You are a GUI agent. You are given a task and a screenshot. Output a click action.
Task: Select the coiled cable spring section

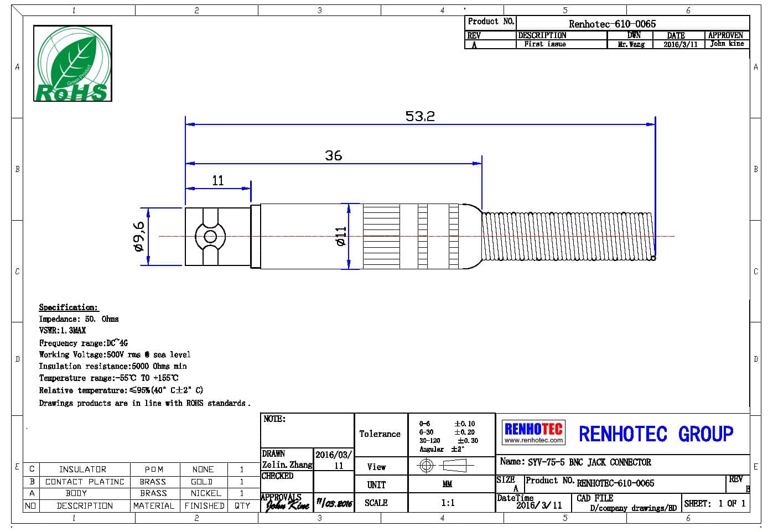[x=568, y=237]
